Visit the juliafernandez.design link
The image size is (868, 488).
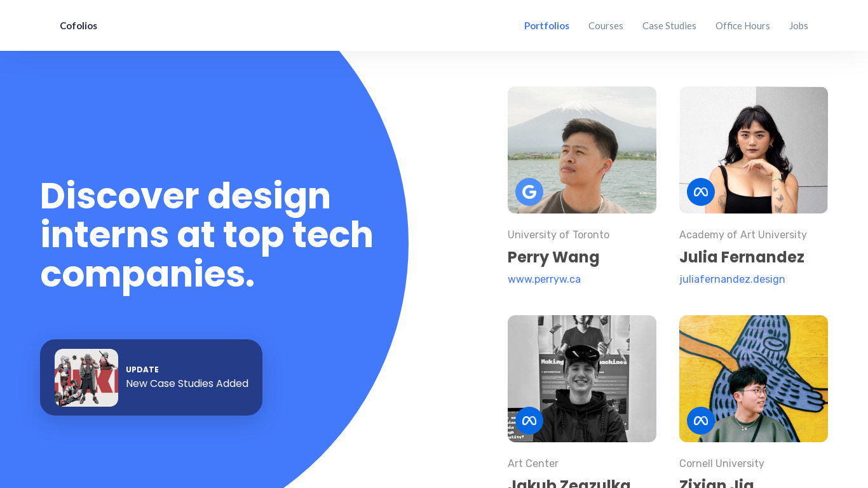pos(732,279)
